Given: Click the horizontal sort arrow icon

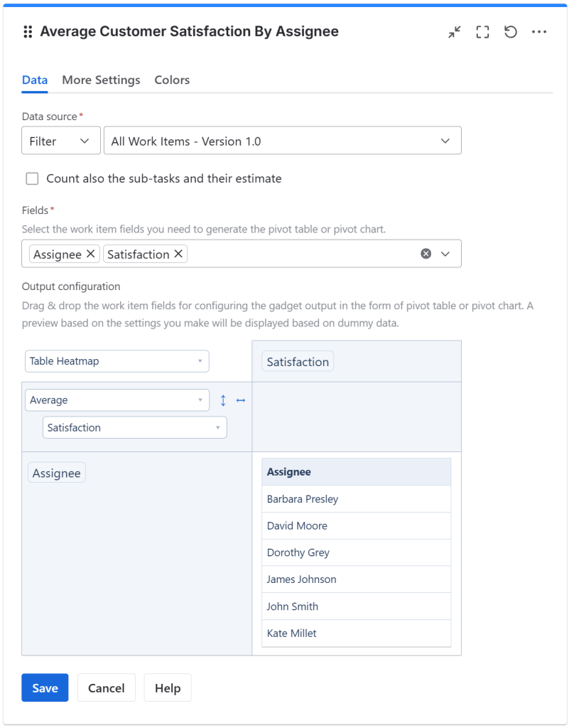Looking at the screenshot, I should click(241, 400).
